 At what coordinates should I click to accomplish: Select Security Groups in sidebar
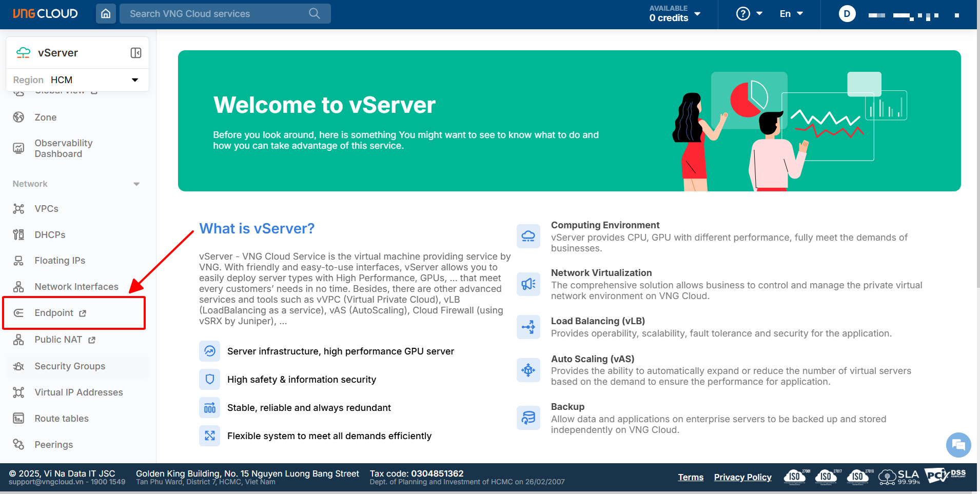coord(70,366)
